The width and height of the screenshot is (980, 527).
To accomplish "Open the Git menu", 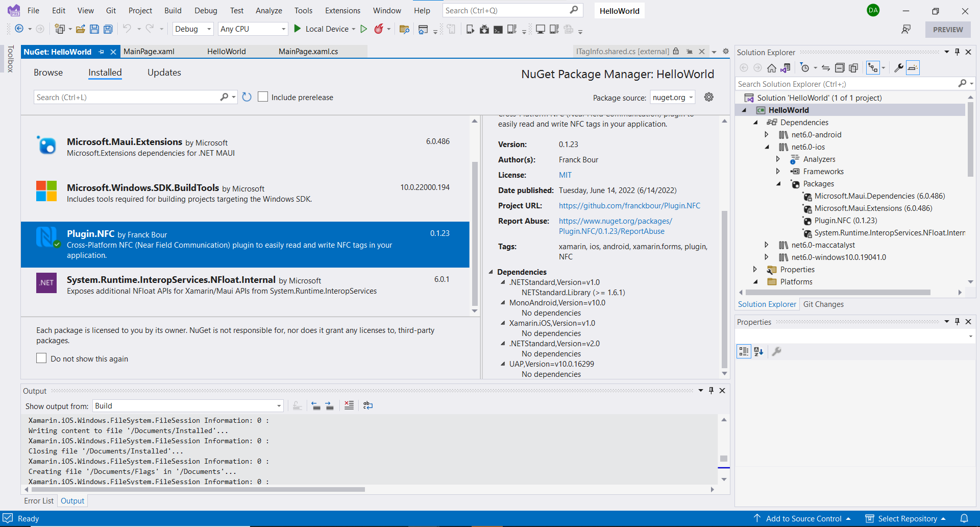I will pos(111,10).
